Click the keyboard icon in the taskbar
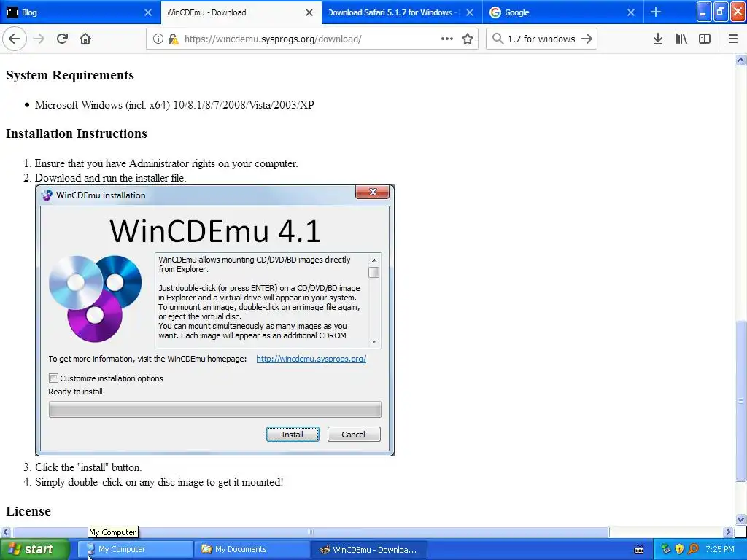The height and width of the screenshot is (560, 747). (639, 550)
